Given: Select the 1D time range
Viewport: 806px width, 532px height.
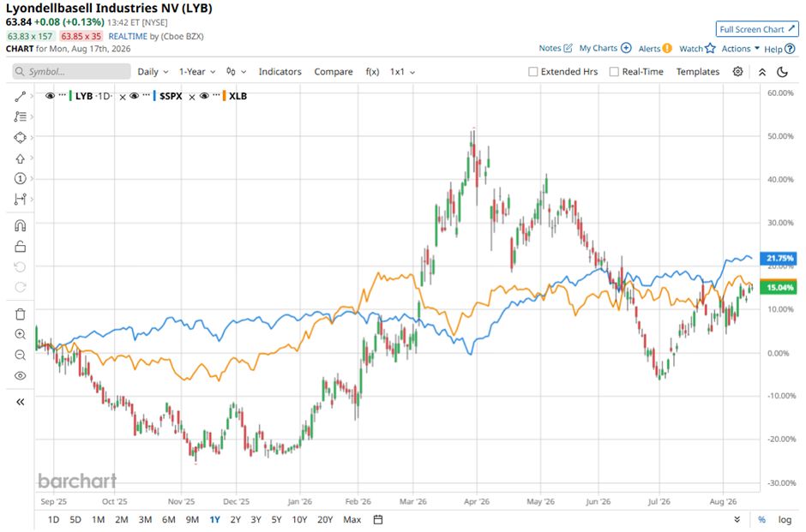Looking at the screenshot, I should pos(53,520).
